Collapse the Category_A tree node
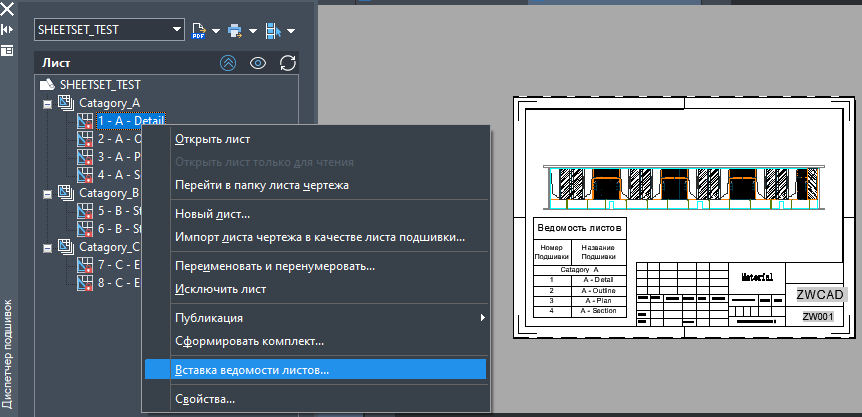This screenshot has width=862, height=417. coord(46,103)
